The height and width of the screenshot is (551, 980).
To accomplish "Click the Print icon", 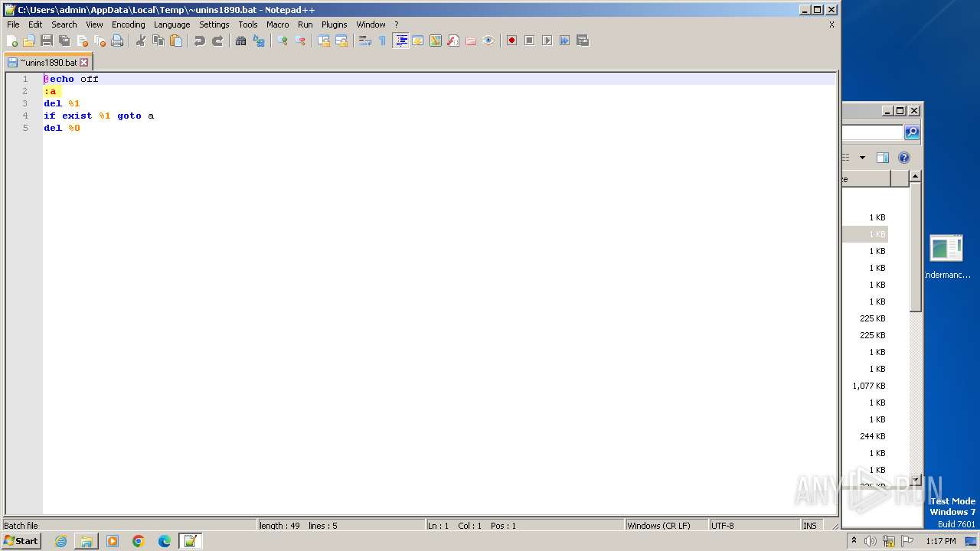I will [117, 41].
